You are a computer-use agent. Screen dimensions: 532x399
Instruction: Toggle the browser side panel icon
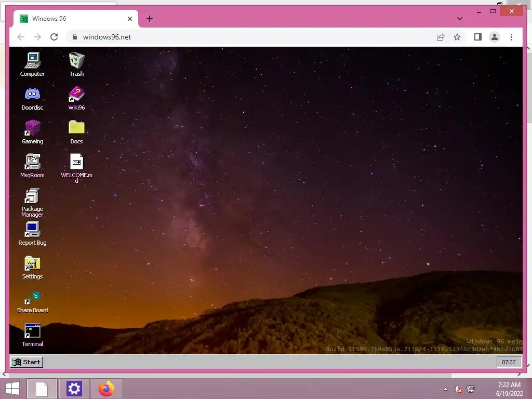[x=478, y=37]
